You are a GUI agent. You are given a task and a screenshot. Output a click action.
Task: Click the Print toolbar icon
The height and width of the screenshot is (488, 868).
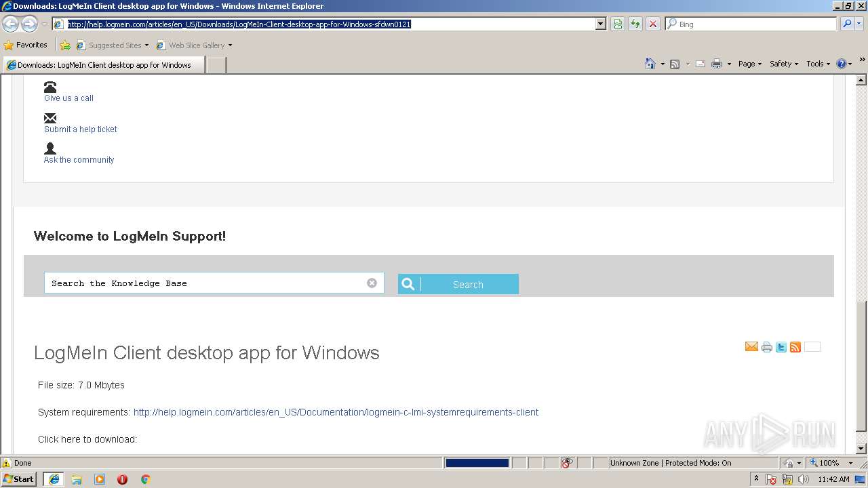coord(717,64)
